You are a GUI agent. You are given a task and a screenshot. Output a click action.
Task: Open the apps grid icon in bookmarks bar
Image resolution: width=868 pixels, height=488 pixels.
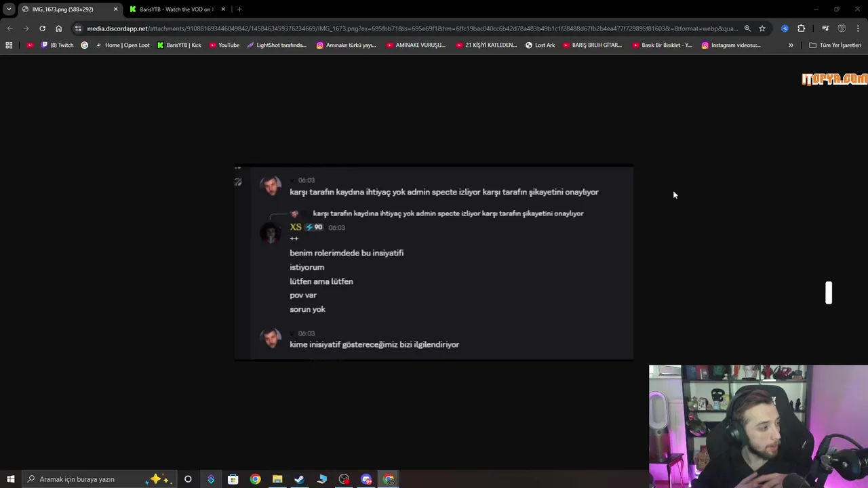[x=9, y=45]
